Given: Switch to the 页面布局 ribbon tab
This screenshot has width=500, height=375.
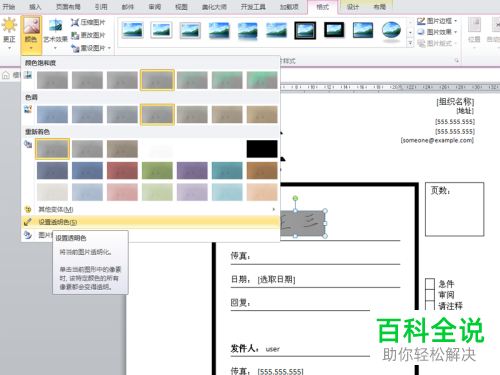Looking at the screenshot, I should 68,6.
